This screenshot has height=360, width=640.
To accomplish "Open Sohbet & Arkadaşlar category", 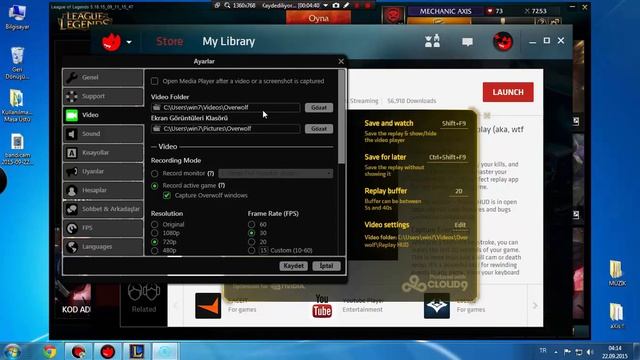I will (103, 209).
